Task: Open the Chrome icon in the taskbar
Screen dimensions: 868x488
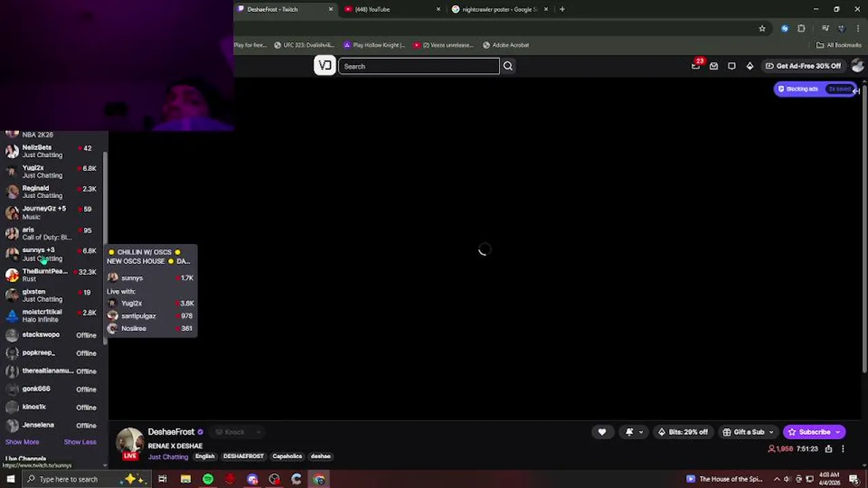Action: tap(319, 479)
